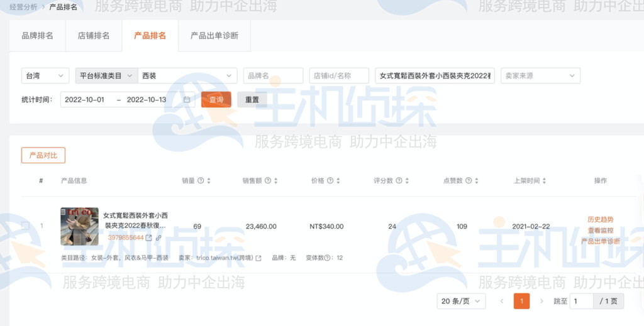Click the sales amount value 23,460.00

(x=261, y=226)
